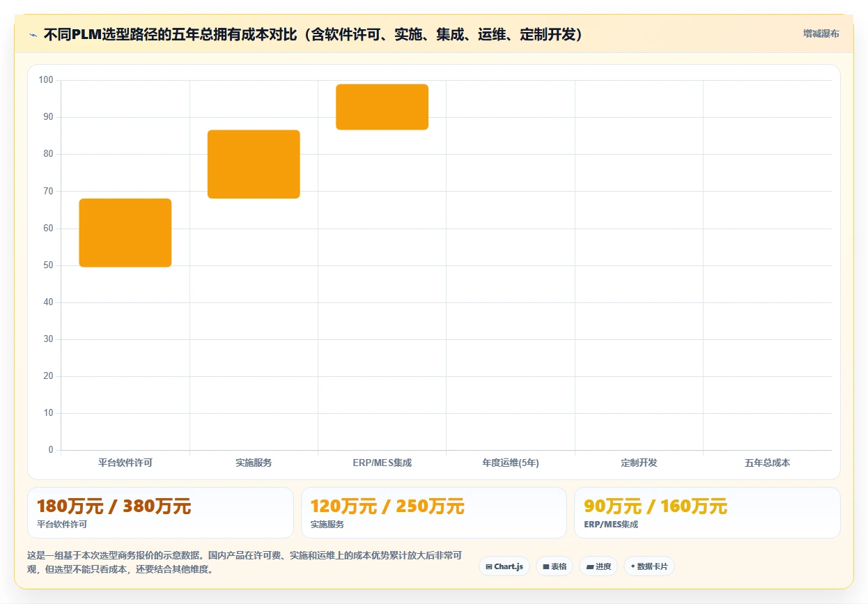Click the 年度运维(5年) x-axis label
Viewport: 868px width, 604px height.
511,463
